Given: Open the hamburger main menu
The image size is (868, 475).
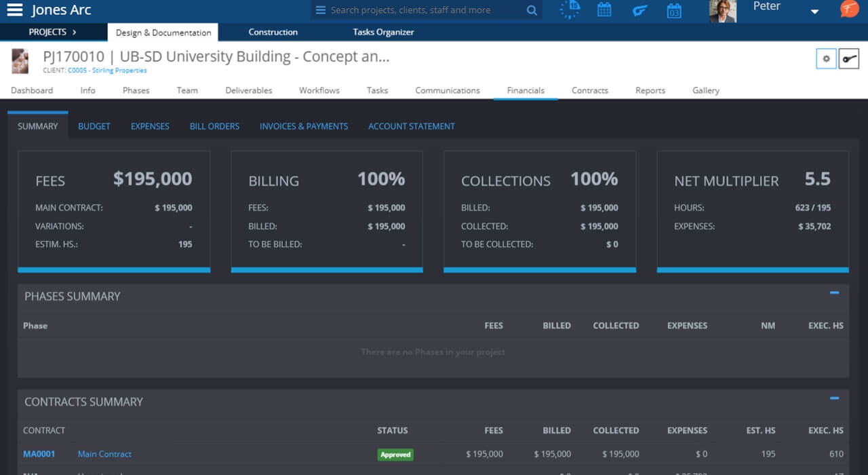Looking at the screenshot, I should point(14,10).
